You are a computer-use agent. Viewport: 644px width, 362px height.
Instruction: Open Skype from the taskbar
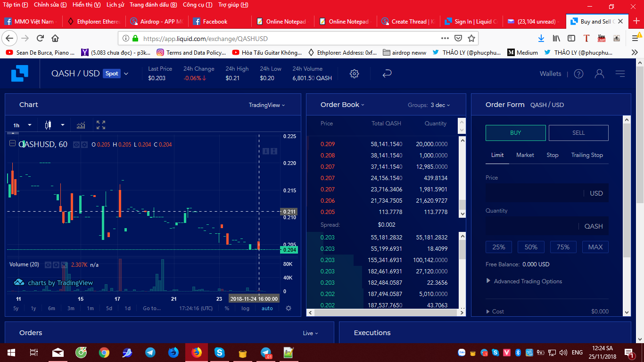click(220, 352)
